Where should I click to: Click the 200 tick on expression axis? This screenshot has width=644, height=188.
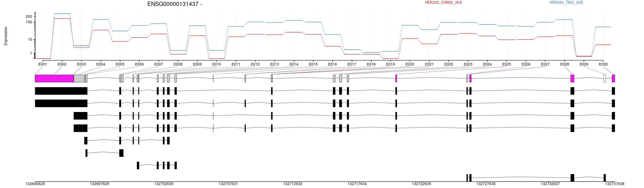[x=29, y=16]
